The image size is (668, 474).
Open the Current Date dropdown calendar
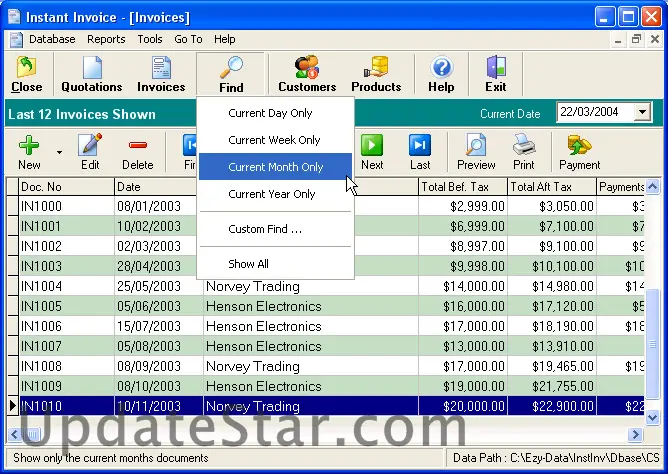tap(642, 112)
